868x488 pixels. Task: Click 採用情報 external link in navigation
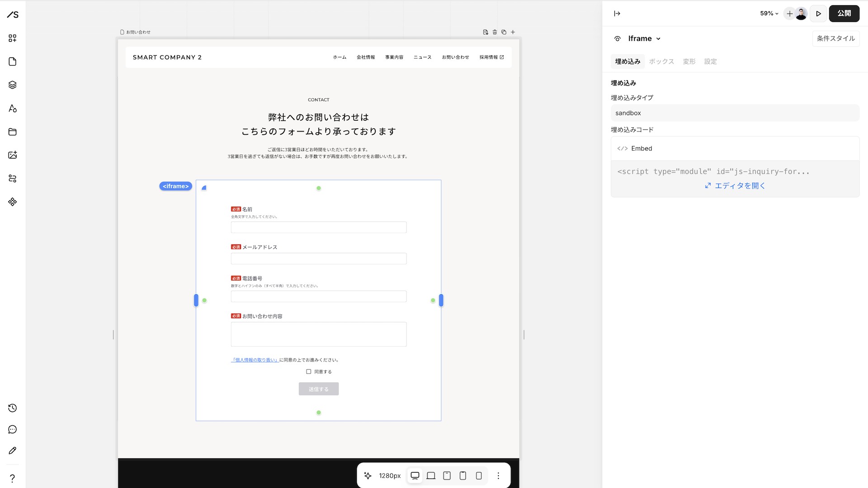point(492,57)
